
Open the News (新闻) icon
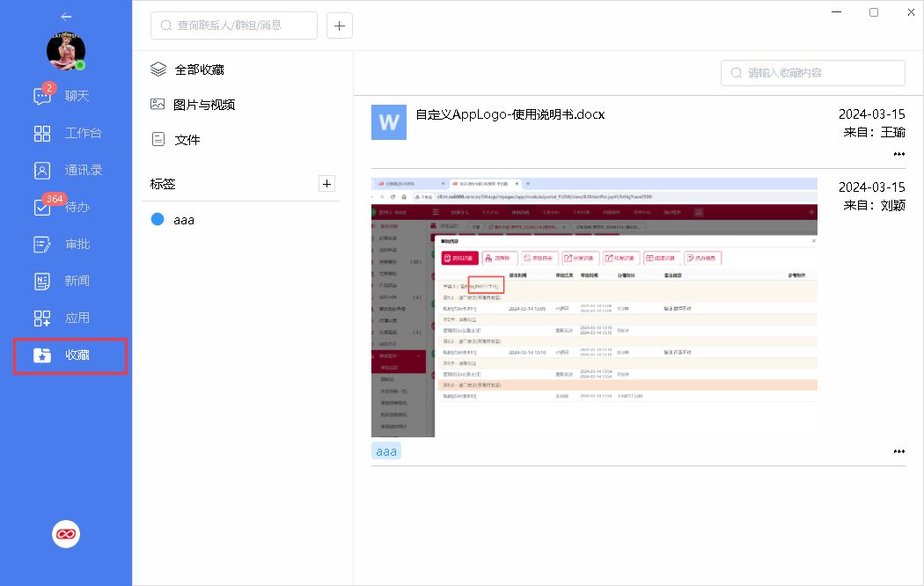coord(42,282)
